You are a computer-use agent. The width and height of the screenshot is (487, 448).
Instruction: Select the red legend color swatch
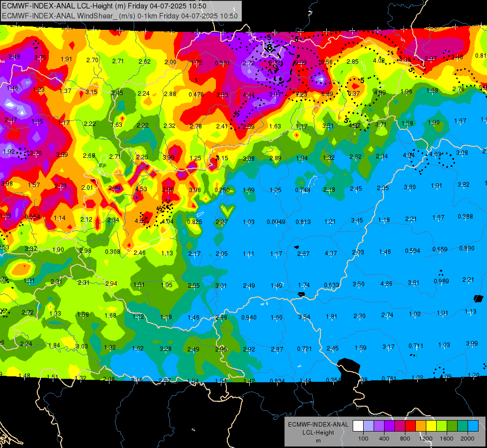coord(410,426)
